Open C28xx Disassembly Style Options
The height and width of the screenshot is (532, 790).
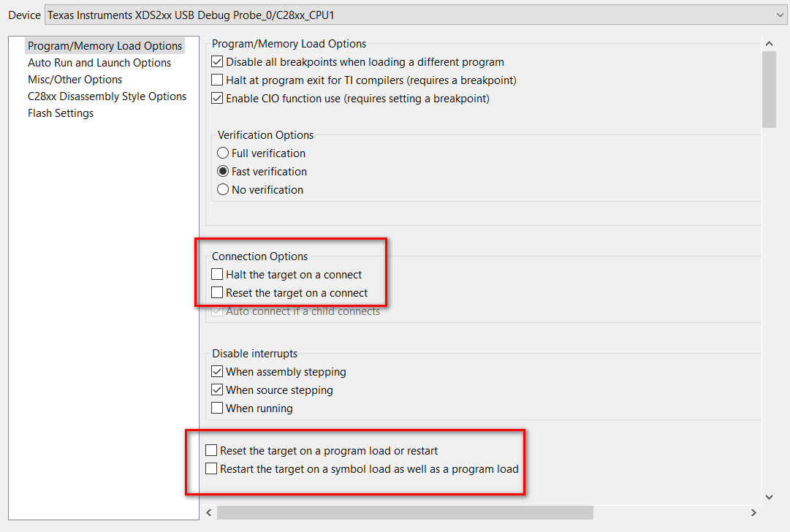(107, 96)
